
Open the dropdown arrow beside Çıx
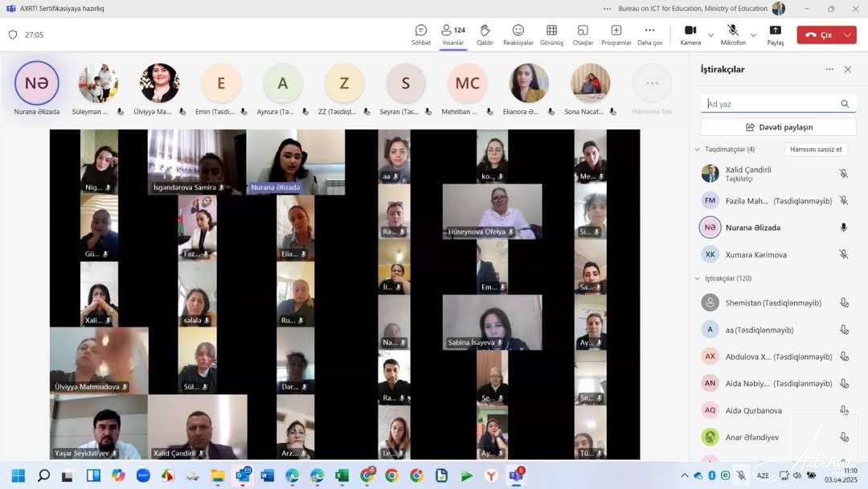(847, 35)
